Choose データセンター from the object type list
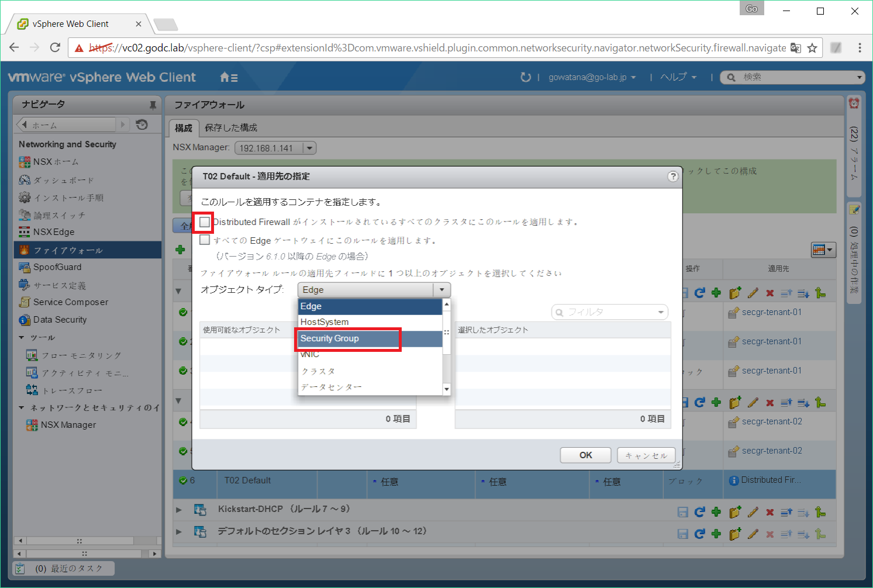This screenshot has width=873, height=588. pos(371,387)
